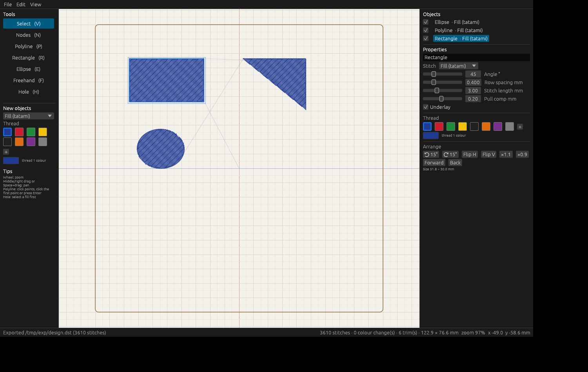
Task: Pick red thread in Properties panel
Action: click(x=439, y=126)
